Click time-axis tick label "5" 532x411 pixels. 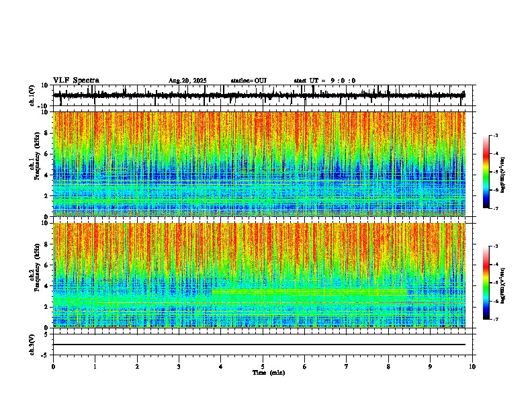point(263,367)
